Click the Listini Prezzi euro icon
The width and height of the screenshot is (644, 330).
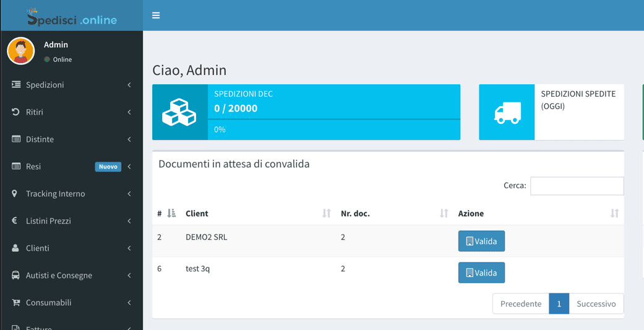[15, 220]
